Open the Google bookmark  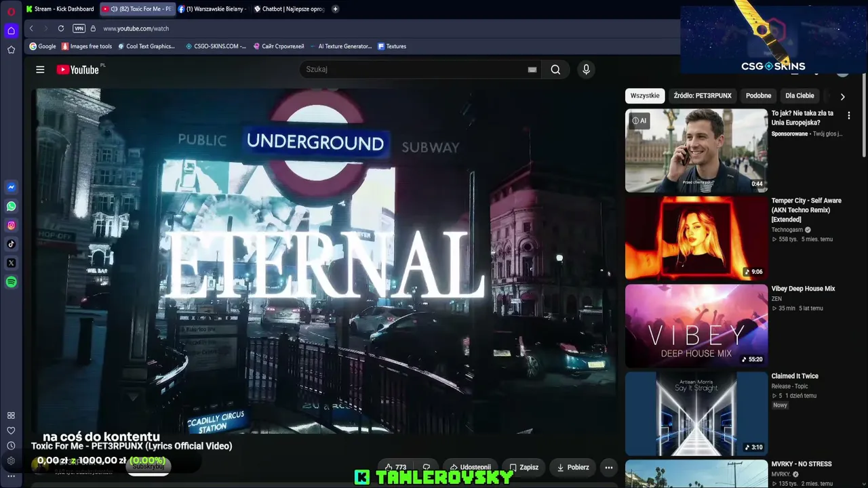point(43,46)
